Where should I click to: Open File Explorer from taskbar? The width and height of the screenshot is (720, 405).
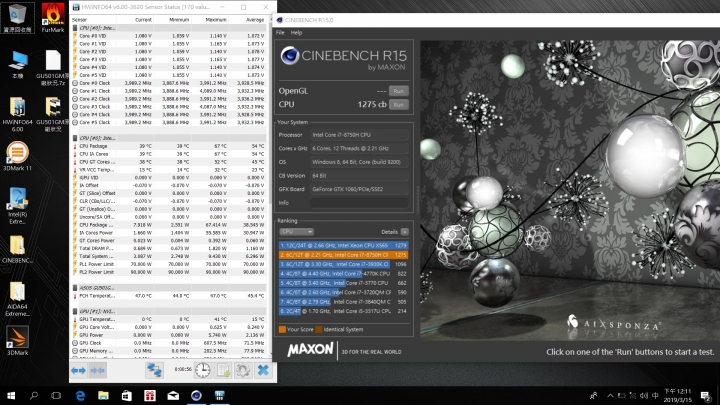click(x=103, y=395)
